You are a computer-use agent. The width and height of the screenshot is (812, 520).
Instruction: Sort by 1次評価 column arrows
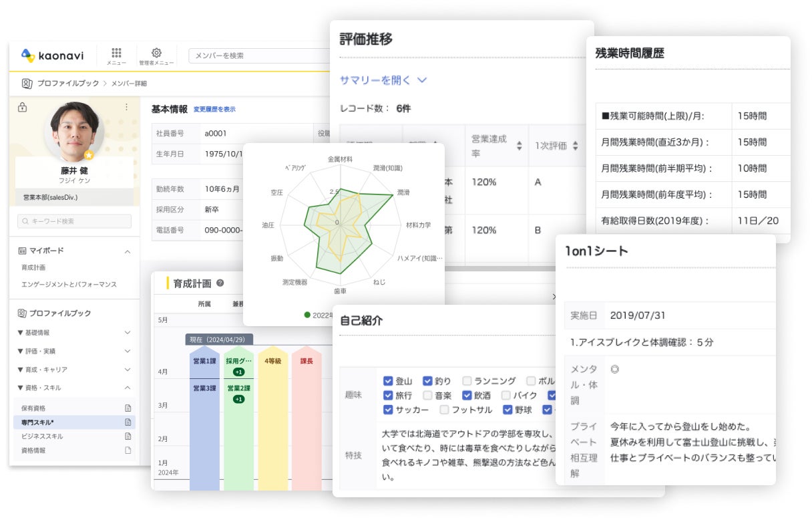(x=576, y=145)
